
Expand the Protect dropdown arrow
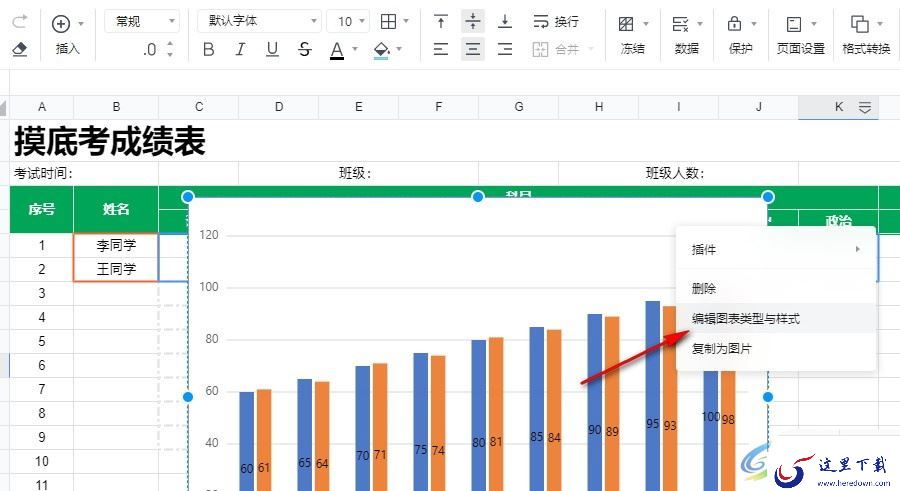pos(754,24)
